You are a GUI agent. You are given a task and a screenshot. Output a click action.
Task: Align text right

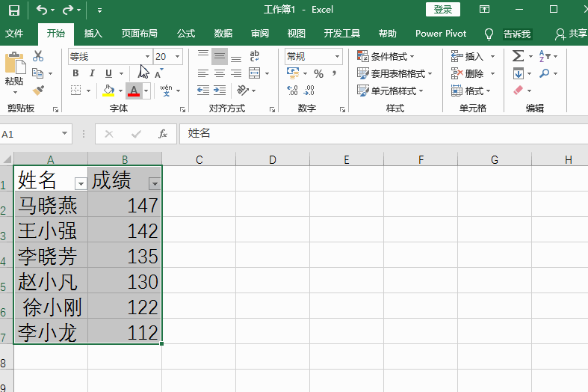pyautogui.click(x=236, y=73)
